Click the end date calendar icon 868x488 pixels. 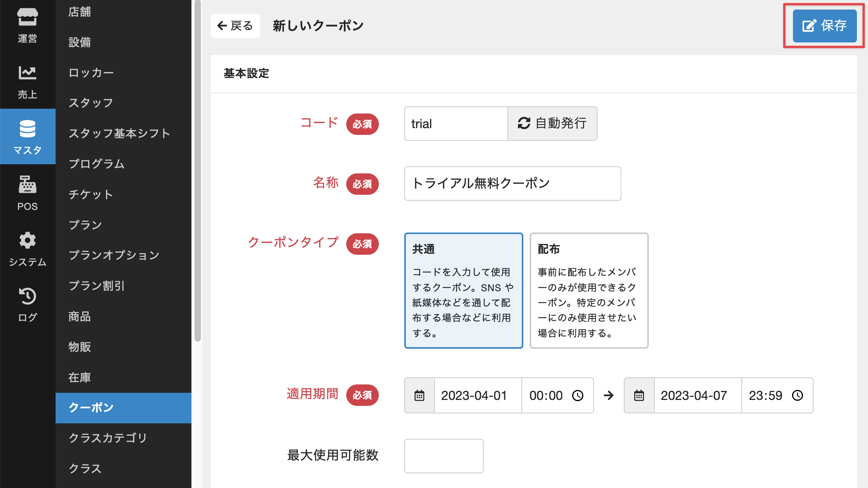click(639, 396)
